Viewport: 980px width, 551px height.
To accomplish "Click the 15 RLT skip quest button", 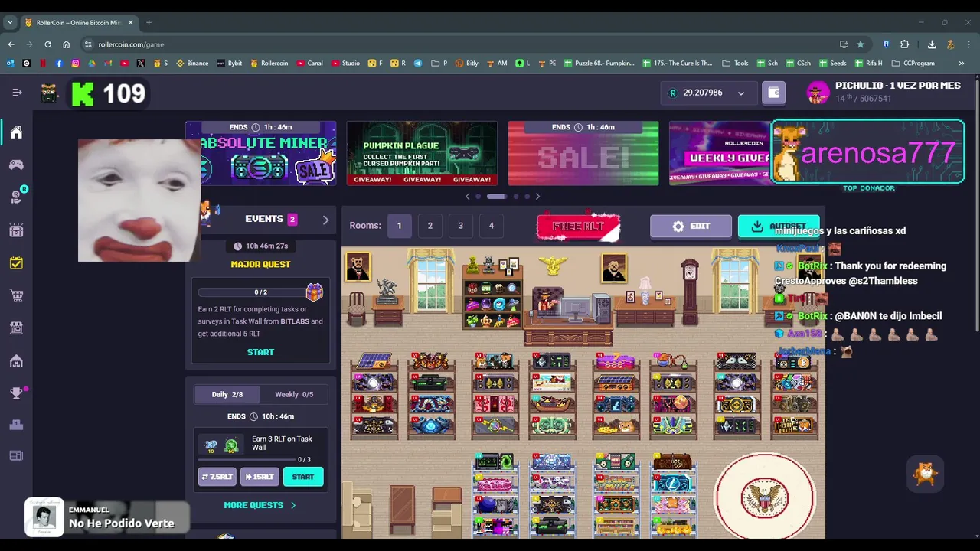I will click(259, 477).
